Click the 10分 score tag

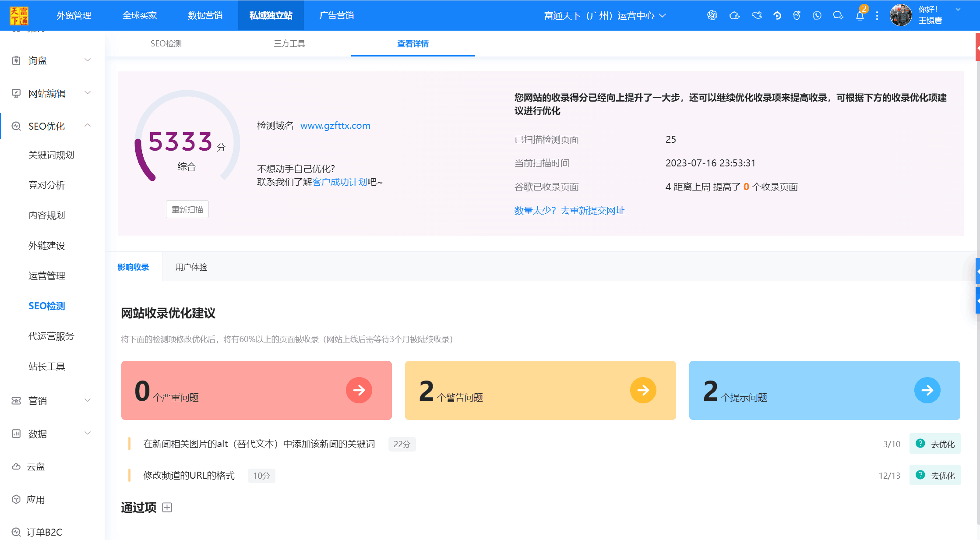coord(261,476)
